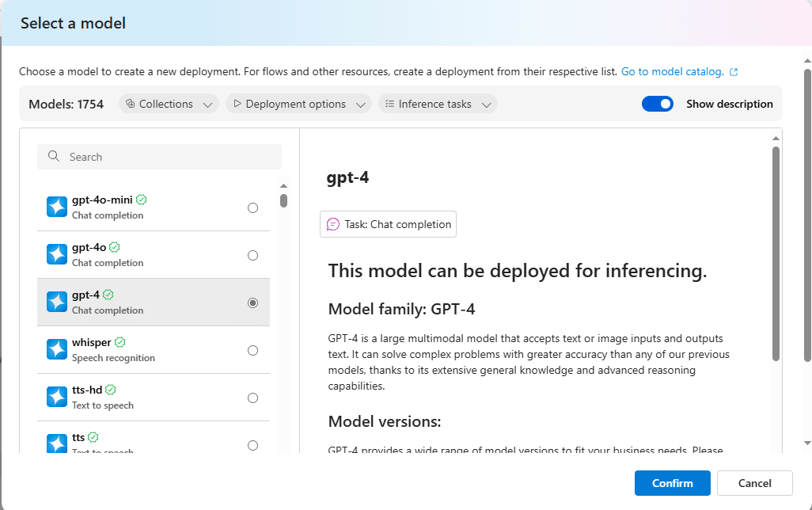Viewport: 812px width, 510px height.
Task: Click the whisper model icon
Action: click(x=57, y=349)
